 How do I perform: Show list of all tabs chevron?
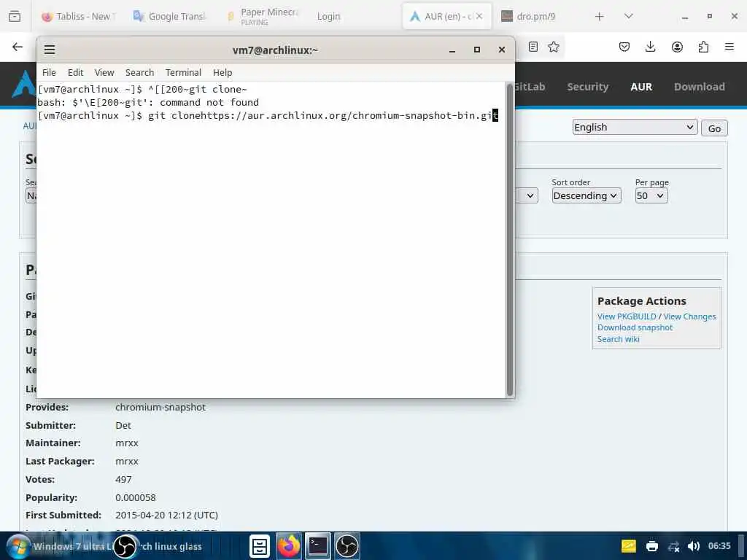pos(628,16)
